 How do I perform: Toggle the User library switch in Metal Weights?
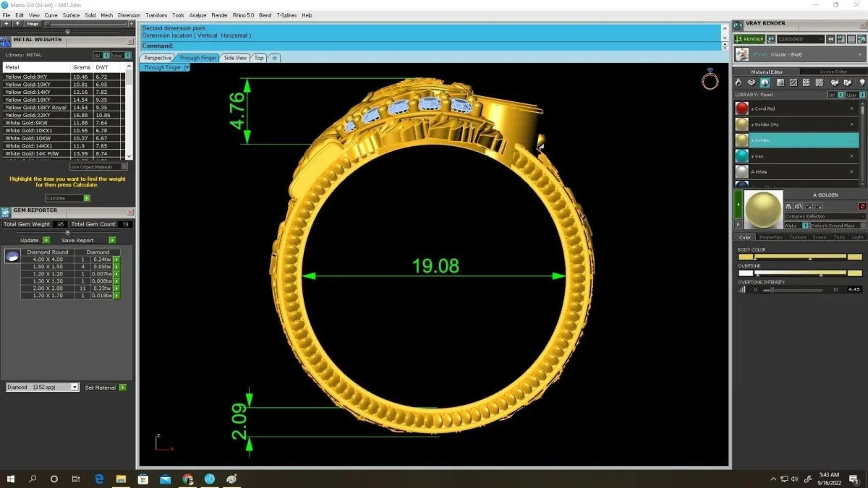click(x=121, y=55)
